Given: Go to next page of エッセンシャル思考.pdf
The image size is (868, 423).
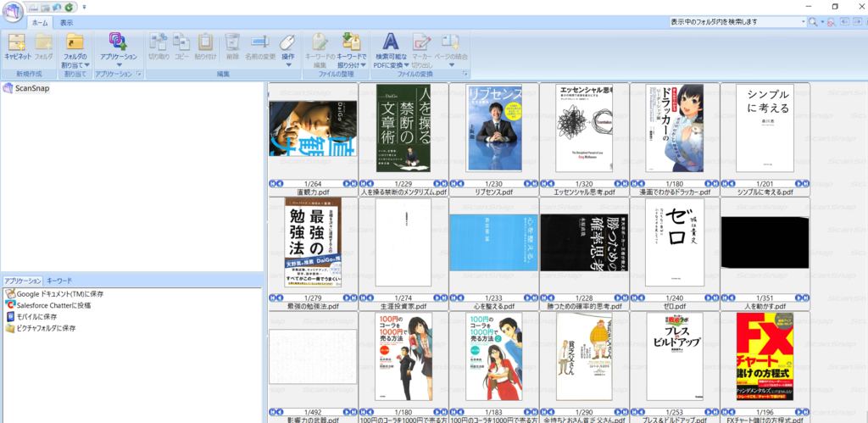Looking at the screenshot, I should tap(618, 183).
